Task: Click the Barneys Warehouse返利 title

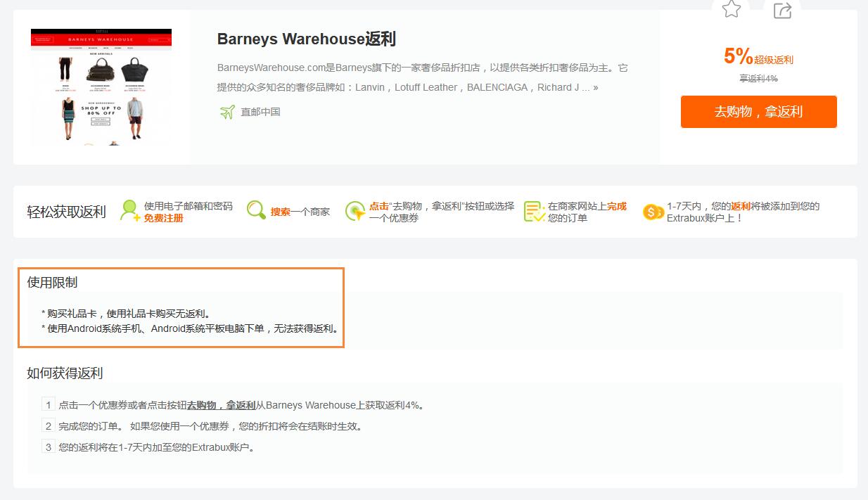Action: coord(307,39)
